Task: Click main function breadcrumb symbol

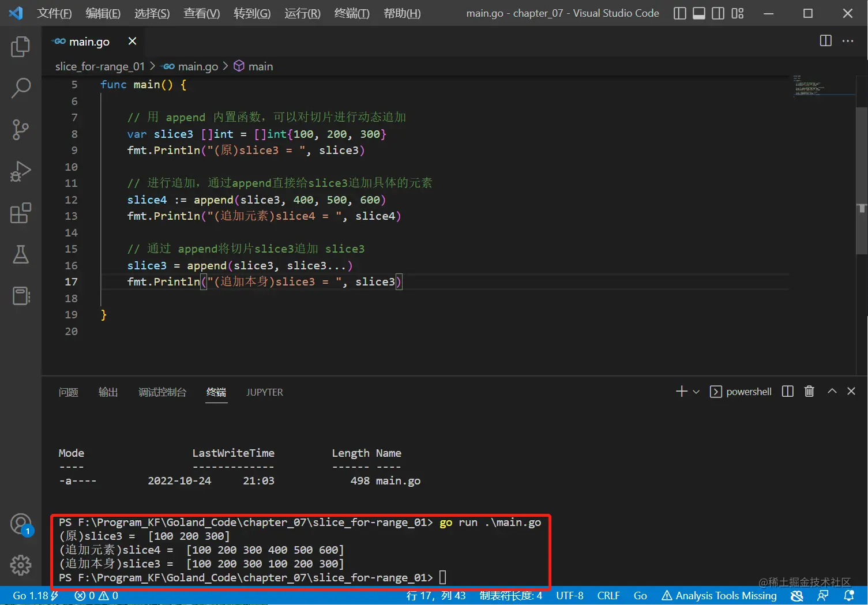Action: click(x=253, y=66)
